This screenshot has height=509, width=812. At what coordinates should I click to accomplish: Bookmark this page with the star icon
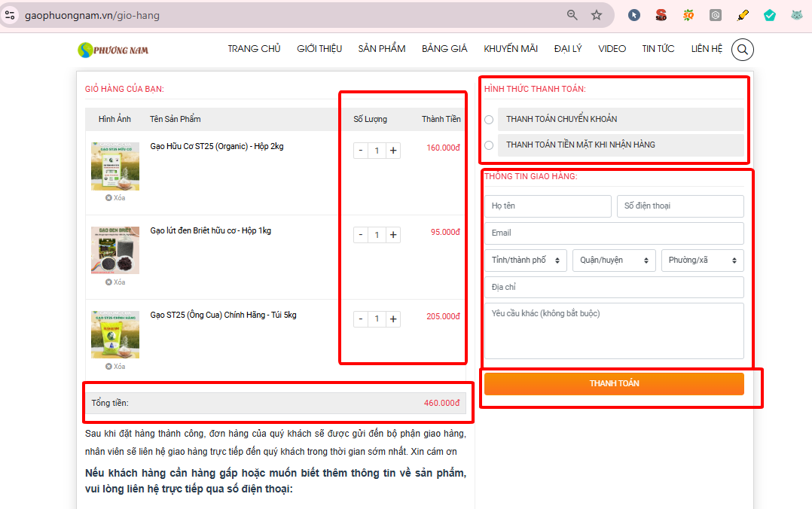pos(597,15)
